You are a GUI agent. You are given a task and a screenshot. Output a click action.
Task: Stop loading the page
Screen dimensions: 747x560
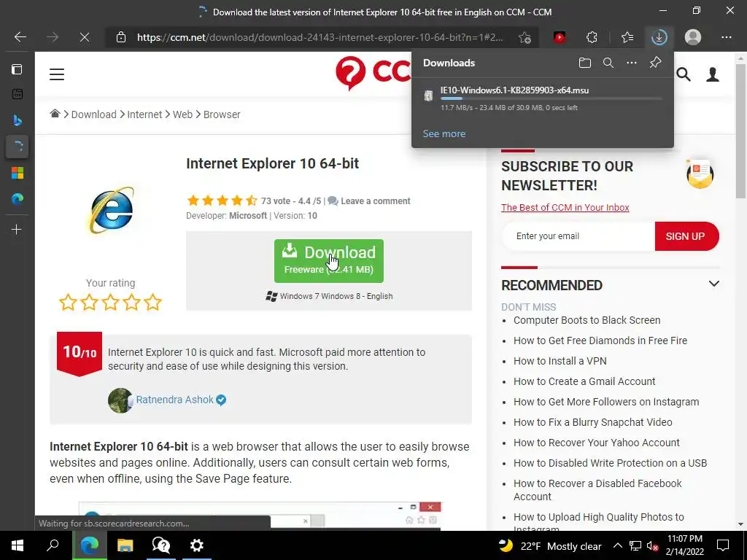pos(85,37)
